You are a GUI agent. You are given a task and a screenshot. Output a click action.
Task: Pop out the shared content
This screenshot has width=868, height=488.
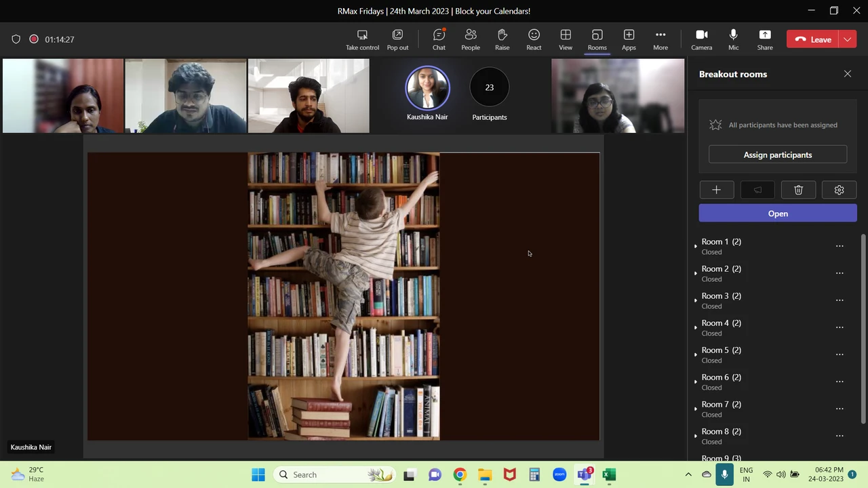pyautogui.click(x=397, y=39)
